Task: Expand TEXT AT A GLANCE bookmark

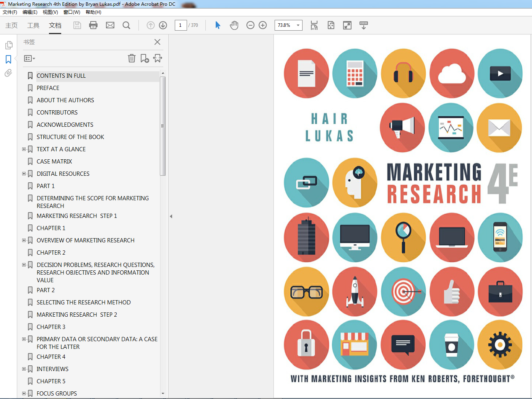Action: coord(24,149)
